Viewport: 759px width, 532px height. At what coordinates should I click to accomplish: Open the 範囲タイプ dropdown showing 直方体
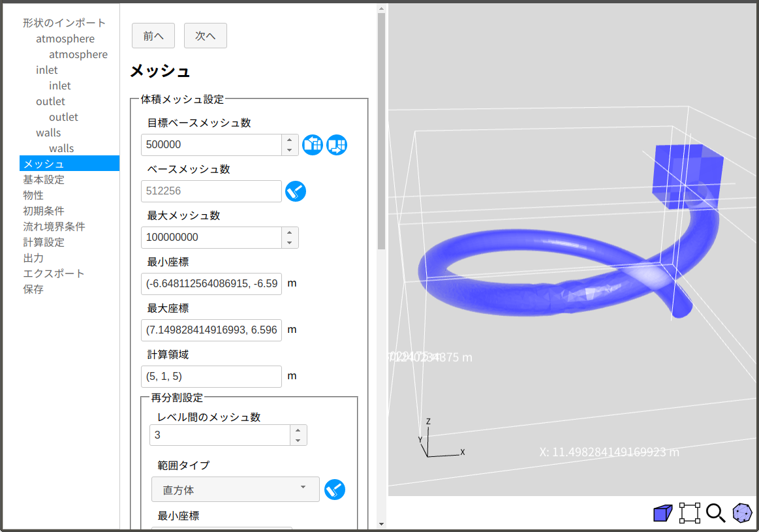(x=235, y=490)
